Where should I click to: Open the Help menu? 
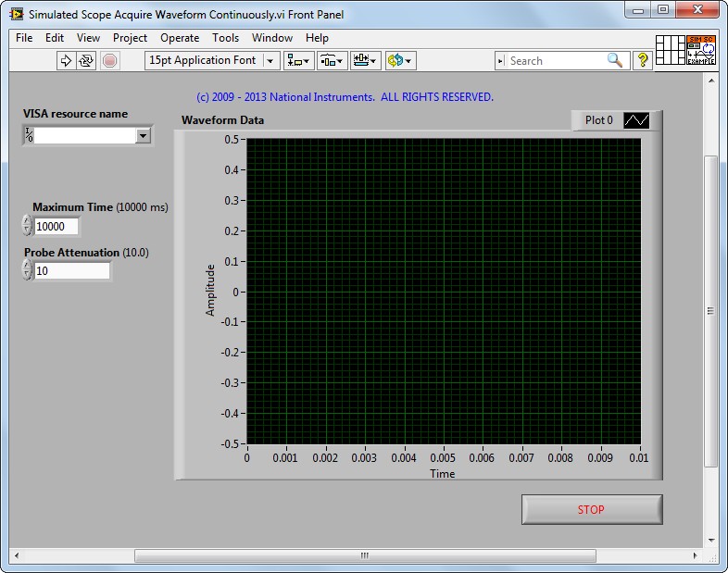point(317,38)
